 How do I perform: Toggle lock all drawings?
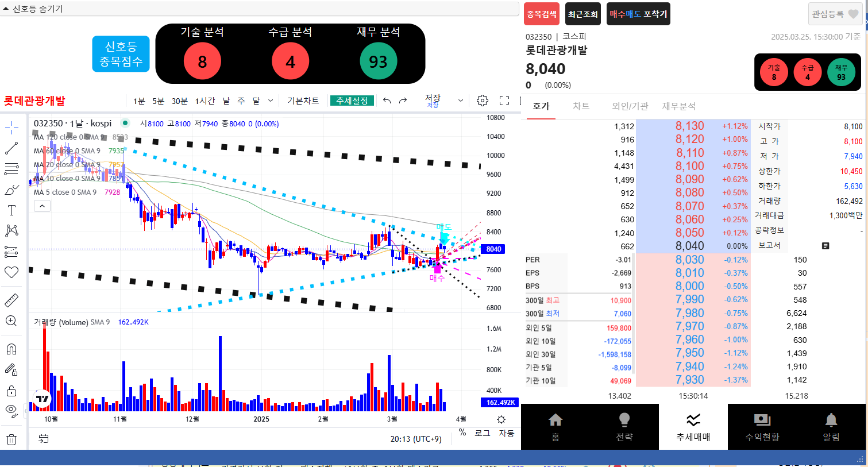tap(11, 391)
